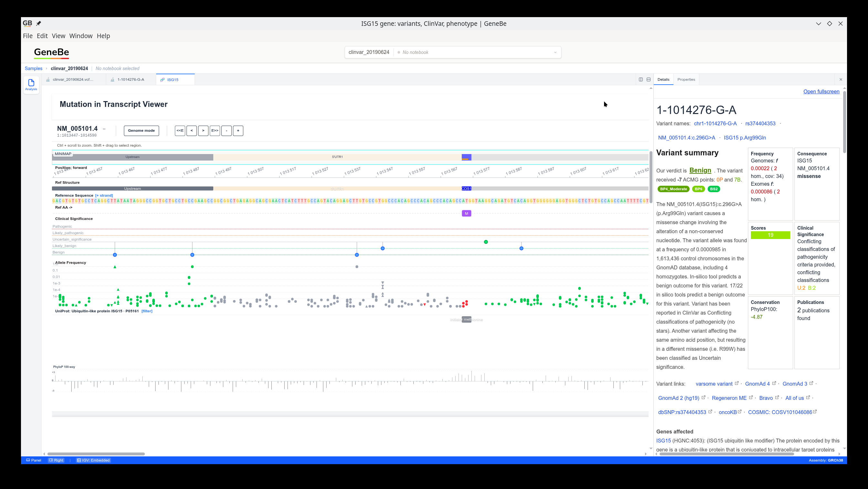Click the pin icon in title bar
868x489 pixels.
pos(39,23)
